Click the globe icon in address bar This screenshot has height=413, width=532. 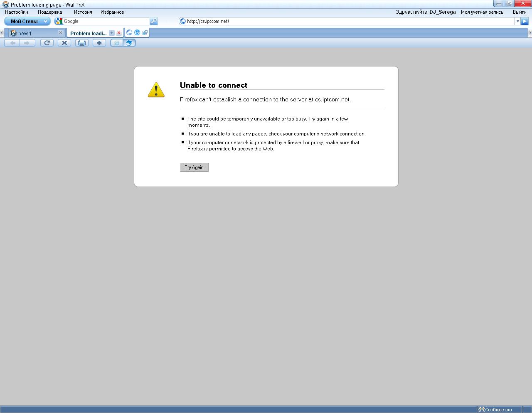click(182, 21)
